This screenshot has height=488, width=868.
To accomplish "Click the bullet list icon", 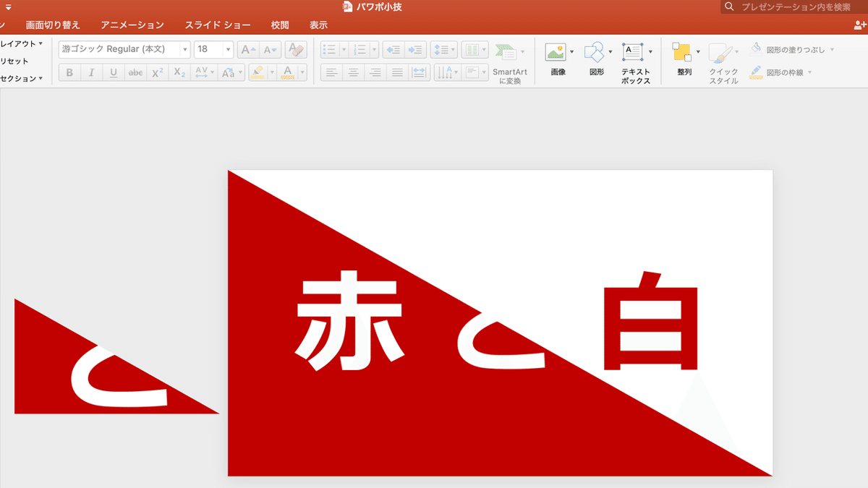I will pos(330,50).
